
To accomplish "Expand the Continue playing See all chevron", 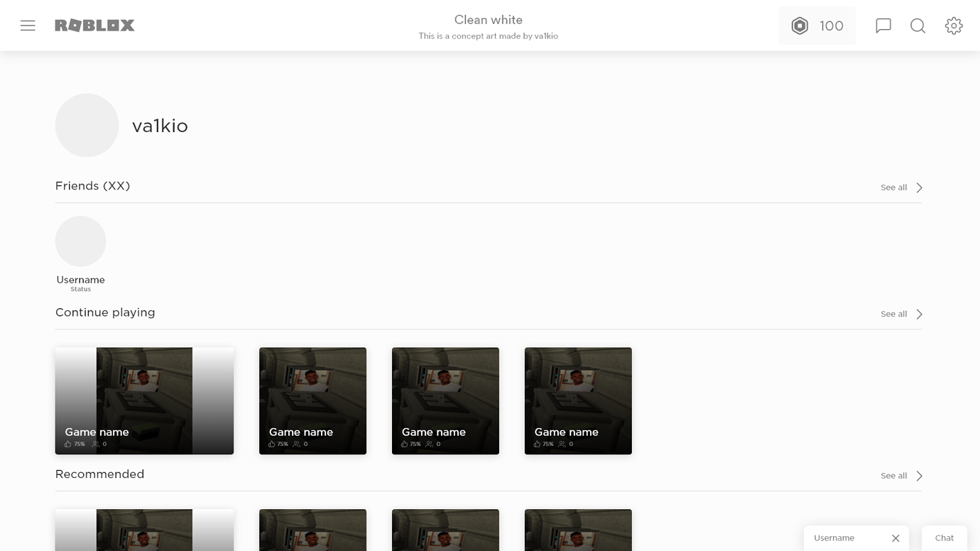I will pos(919,314).
